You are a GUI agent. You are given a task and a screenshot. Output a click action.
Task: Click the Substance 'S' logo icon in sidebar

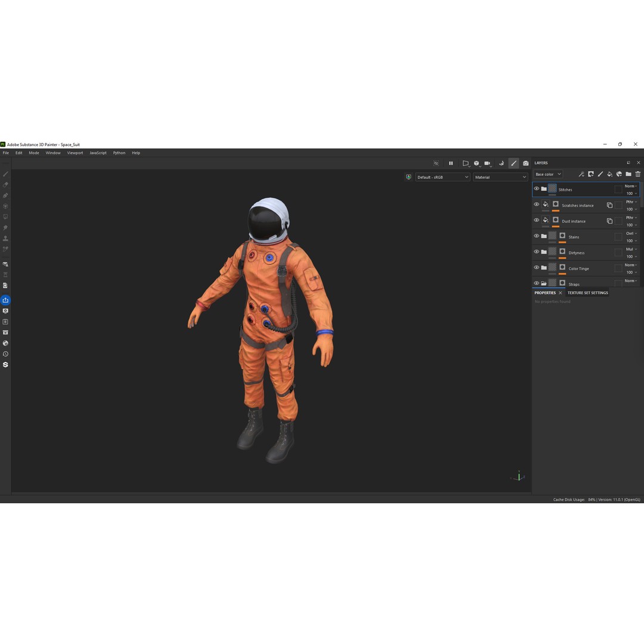point(5,365)
